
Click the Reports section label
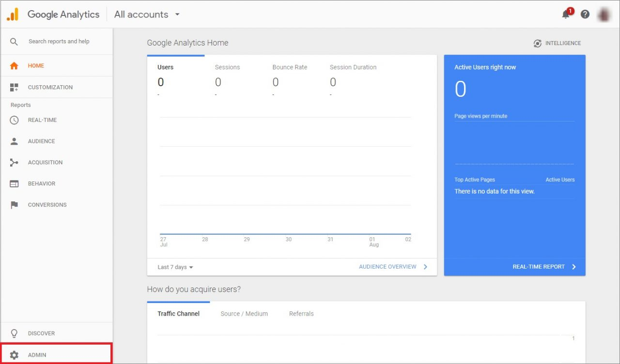[21, 105]
